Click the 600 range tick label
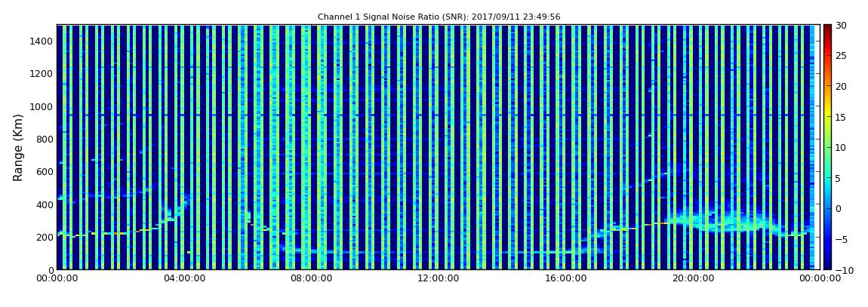 45,172
